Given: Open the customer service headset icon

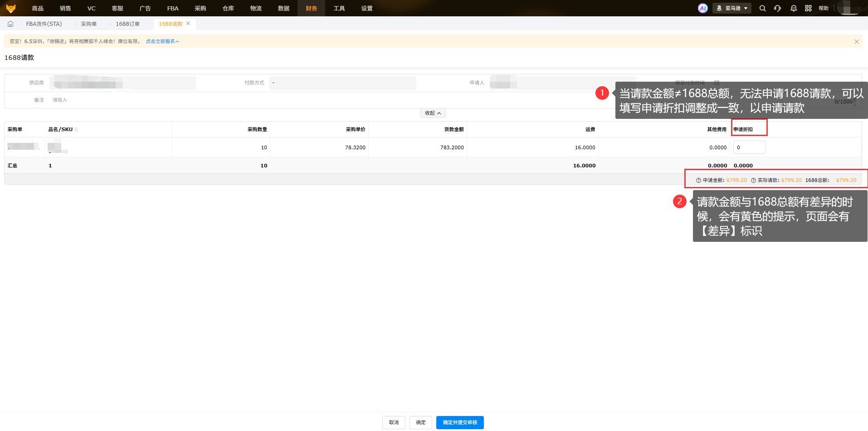Looking at the screenshot, I should [x=777, y=8].
